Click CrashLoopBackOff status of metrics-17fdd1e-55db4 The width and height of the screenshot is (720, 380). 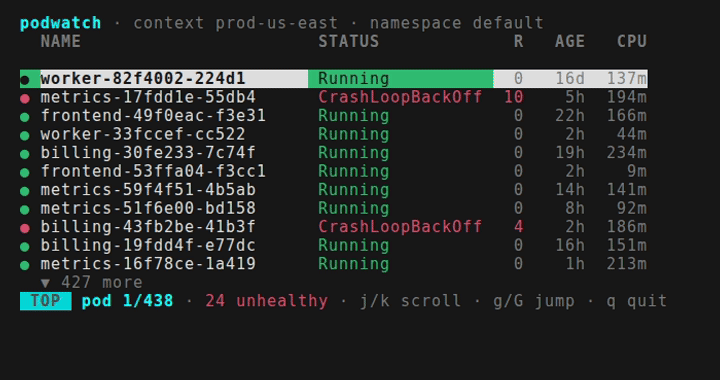[x=400, y=97]
